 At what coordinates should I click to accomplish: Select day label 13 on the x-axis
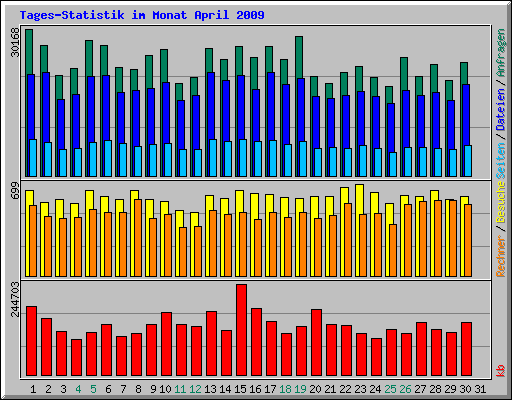pyautogui.click(x=210, y=389)
